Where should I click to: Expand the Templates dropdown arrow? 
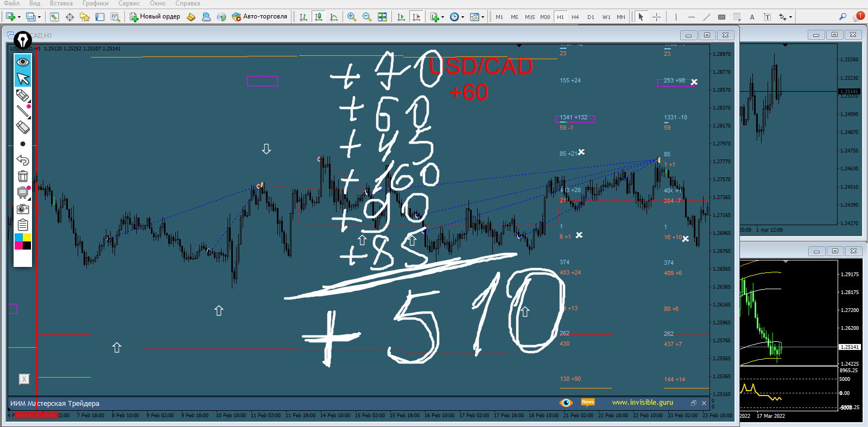point(483,17)
